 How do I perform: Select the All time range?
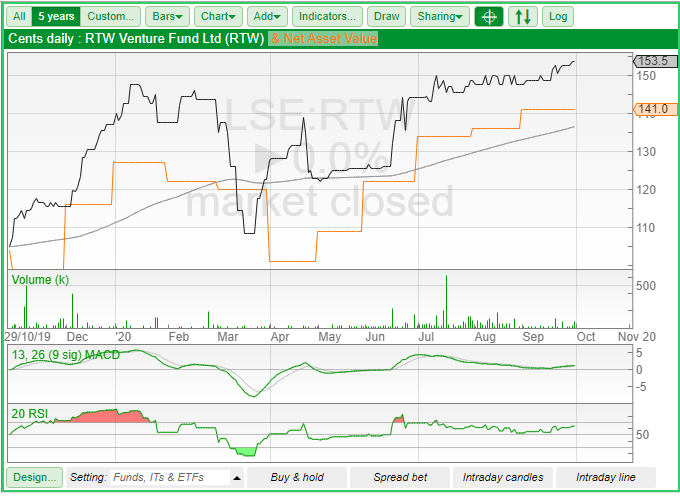pos(19,16)
